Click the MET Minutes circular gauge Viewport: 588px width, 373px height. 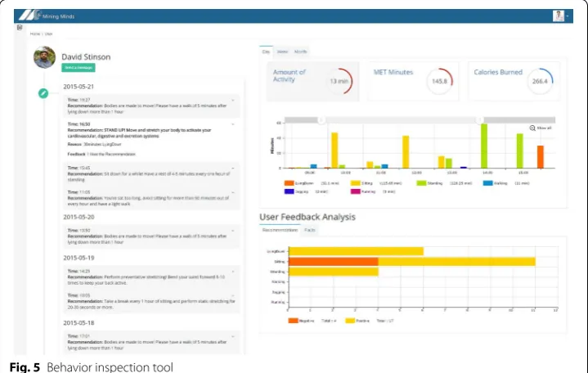click(439, 81)
